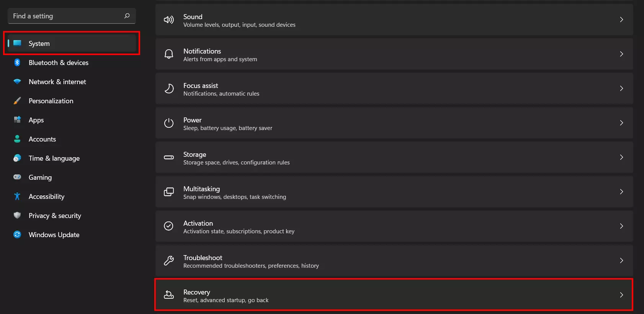The image size is (644, 314).
Task: Click the Recovery row chevron
Action: point(621,295)
